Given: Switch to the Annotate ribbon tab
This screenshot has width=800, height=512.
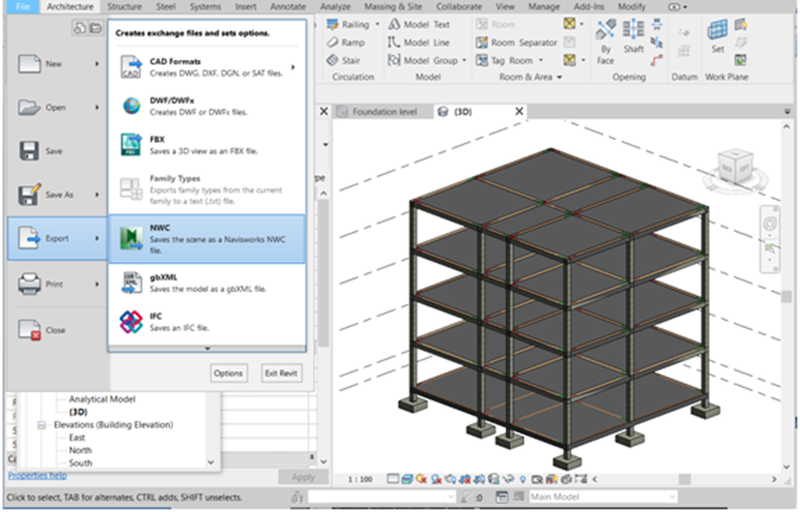Looking at the screenshot, I should pyautogui.click(x=288, y=7).
